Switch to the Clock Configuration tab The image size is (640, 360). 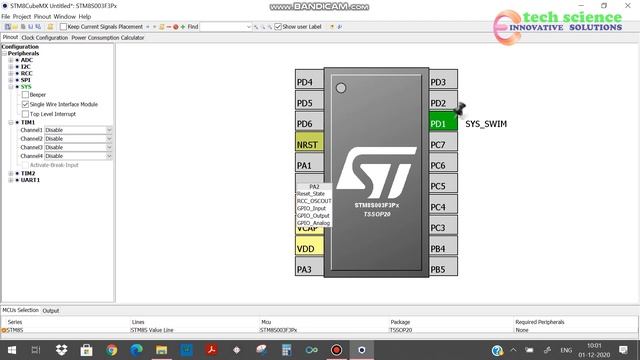pyautogui.click(x=44, y=38)
